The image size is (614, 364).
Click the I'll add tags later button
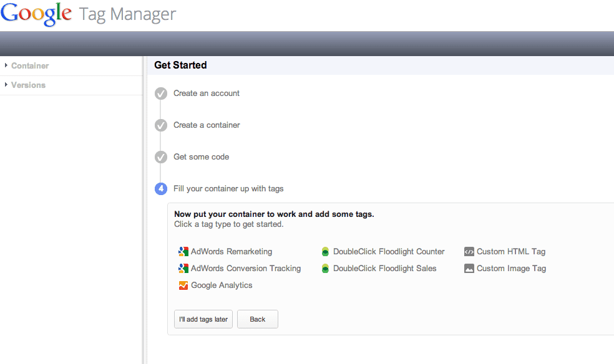coord(203,318)
